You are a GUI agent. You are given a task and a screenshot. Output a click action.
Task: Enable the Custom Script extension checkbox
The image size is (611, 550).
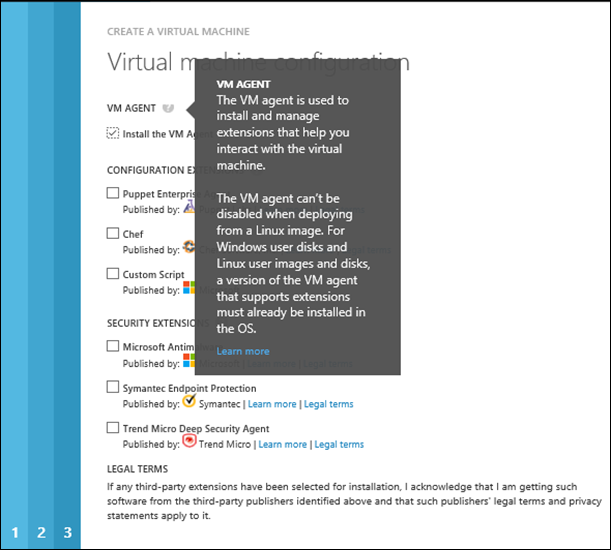point(113,273)
